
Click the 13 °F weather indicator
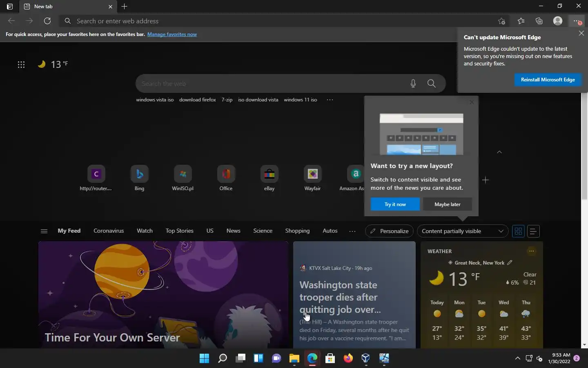(53, 64)
